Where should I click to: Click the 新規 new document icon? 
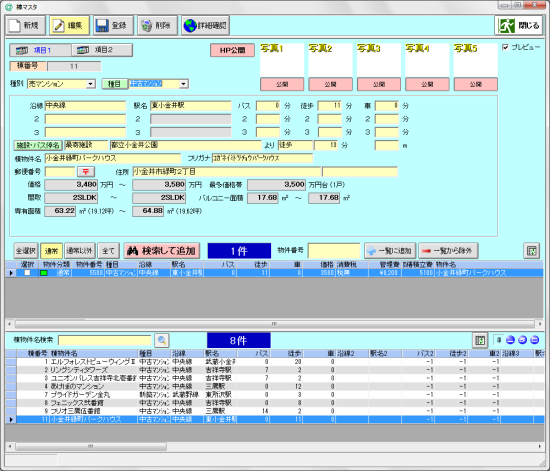tap(25, 26)
